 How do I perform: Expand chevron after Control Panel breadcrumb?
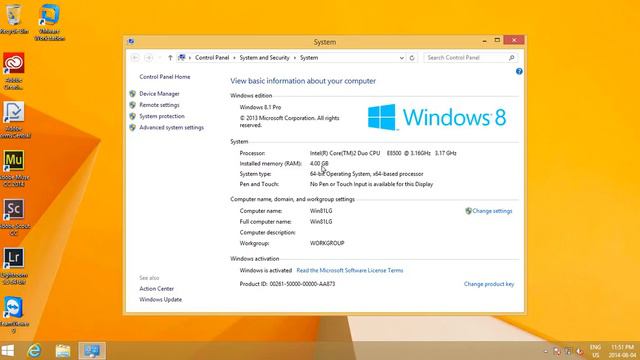tap(234, 58)
